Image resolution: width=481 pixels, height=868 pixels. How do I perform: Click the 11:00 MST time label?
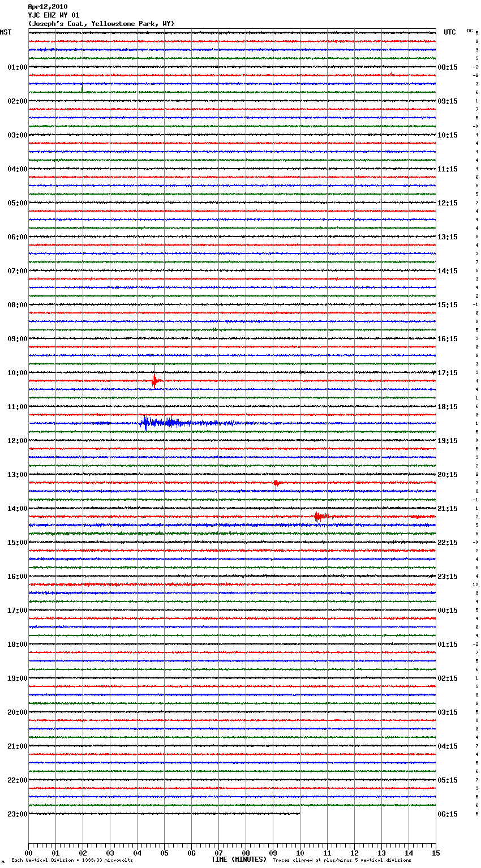pyautogui.click(x=18, y=407)
